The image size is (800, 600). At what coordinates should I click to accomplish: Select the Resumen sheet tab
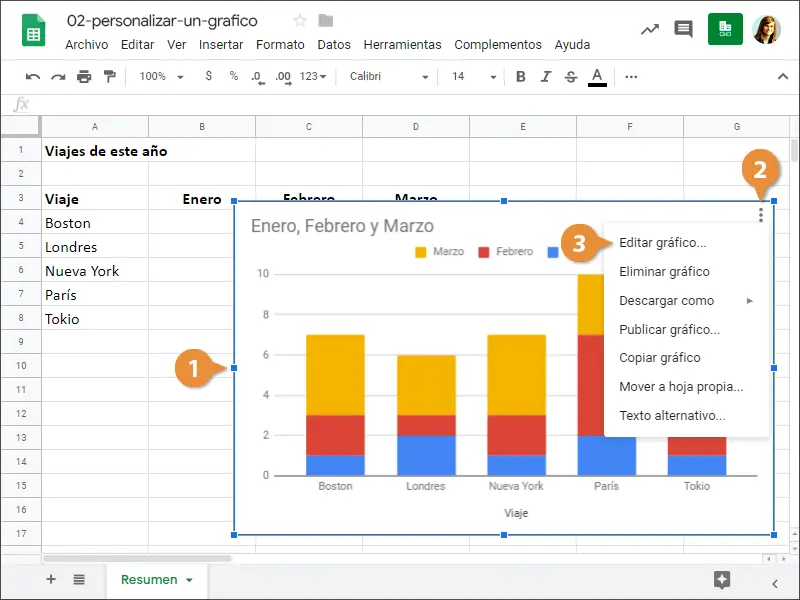click(148, 580)
